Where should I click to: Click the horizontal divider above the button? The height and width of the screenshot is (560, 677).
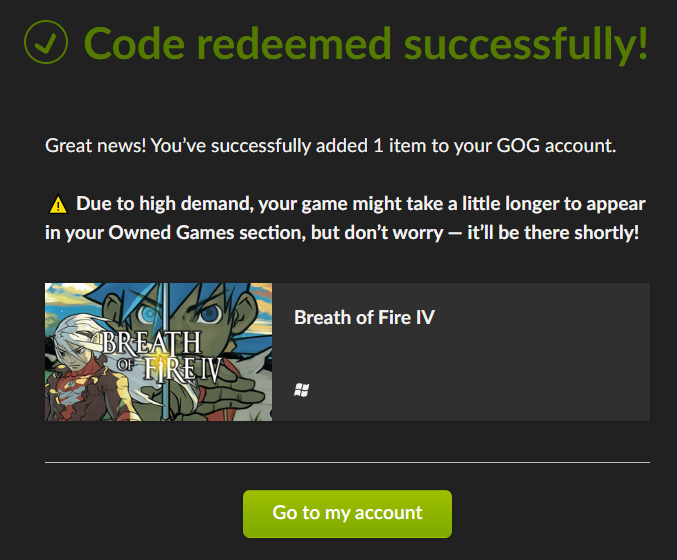click(347, 462)
